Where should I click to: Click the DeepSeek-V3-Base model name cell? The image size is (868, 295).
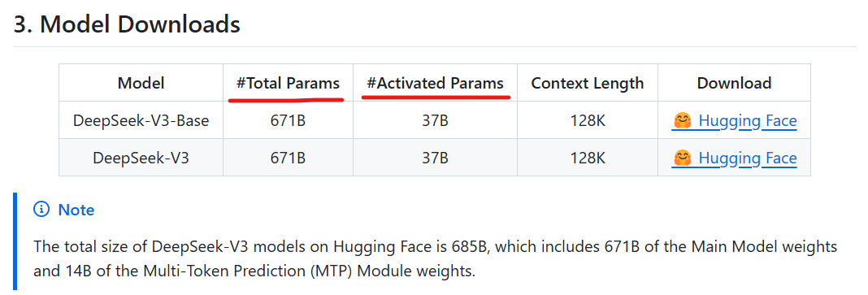click(x=141, y=120)
